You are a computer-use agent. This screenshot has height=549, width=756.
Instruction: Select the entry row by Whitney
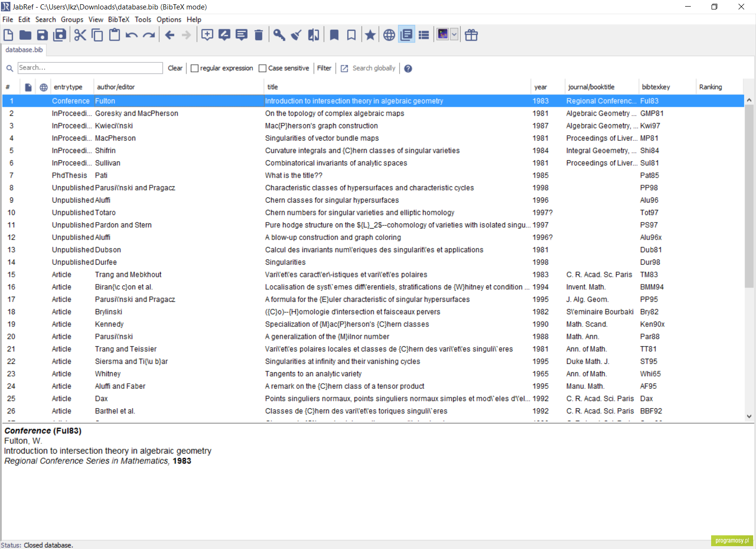[373, 374]
